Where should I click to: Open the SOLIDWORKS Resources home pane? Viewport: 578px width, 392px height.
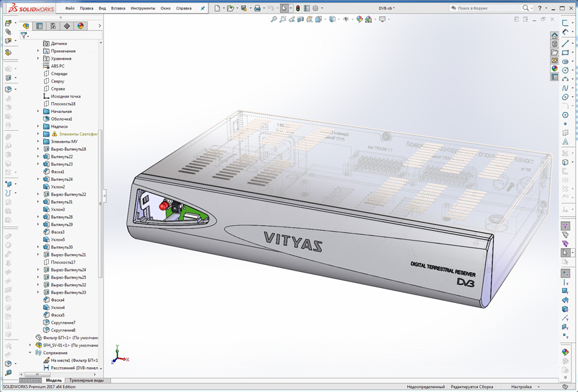click(554, 36)
